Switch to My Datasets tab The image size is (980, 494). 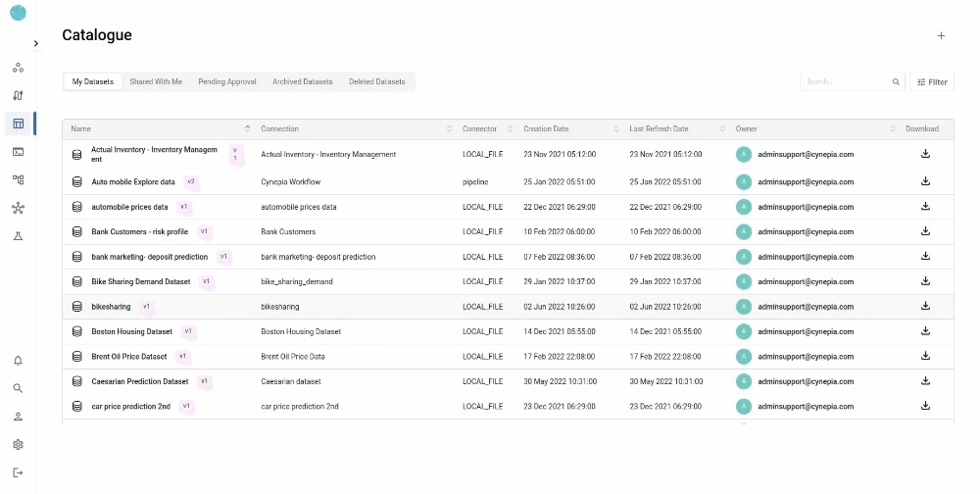tap(92, 82)
